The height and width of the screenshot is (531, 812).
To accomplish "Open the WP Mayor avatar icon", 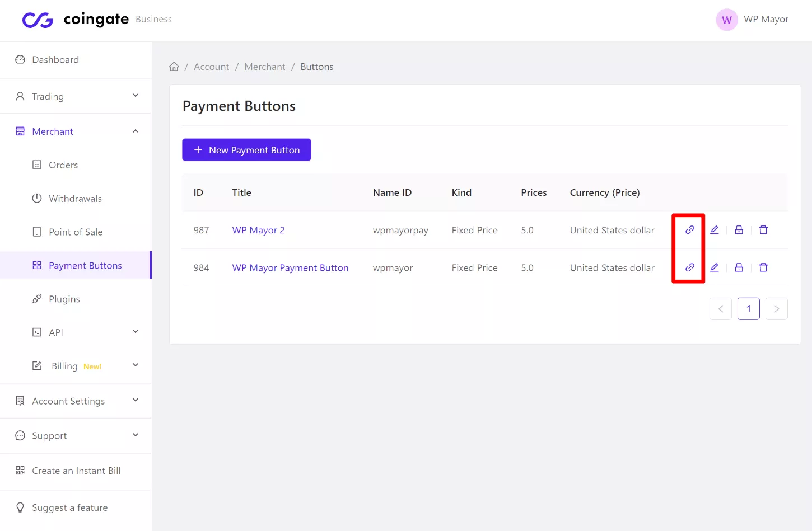I will [726, 20].
